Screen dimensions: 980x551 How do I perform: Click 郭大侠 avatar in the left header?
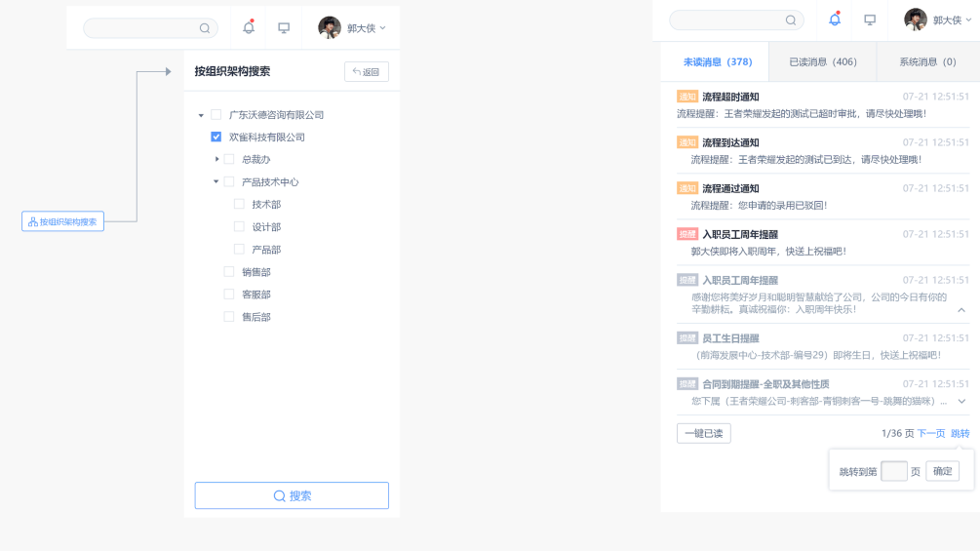pos(330,28)
